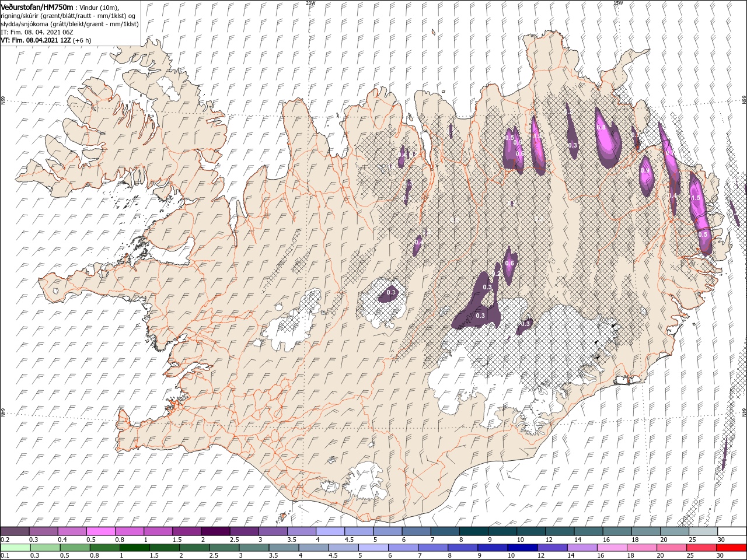Pick the top-row 4 light lavender swatch
This screenshot has height=560, width=747.
pos(330,531)
